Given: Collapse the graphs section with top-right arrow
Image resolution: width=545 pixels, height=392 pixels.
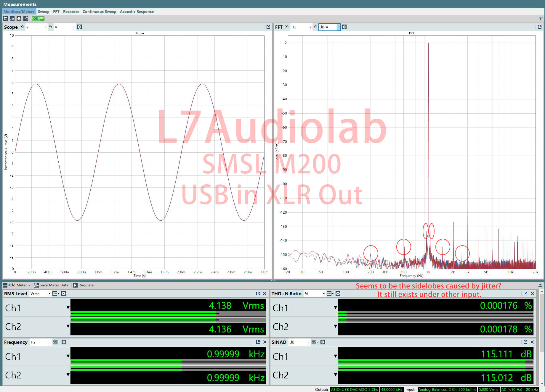Looking at the screenshot, I should 541,19.
